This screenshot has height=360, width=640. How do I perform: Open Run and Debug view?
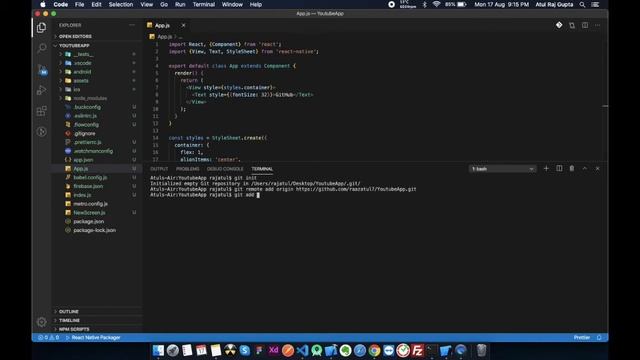pyautogui.click(x=41, y=90)
